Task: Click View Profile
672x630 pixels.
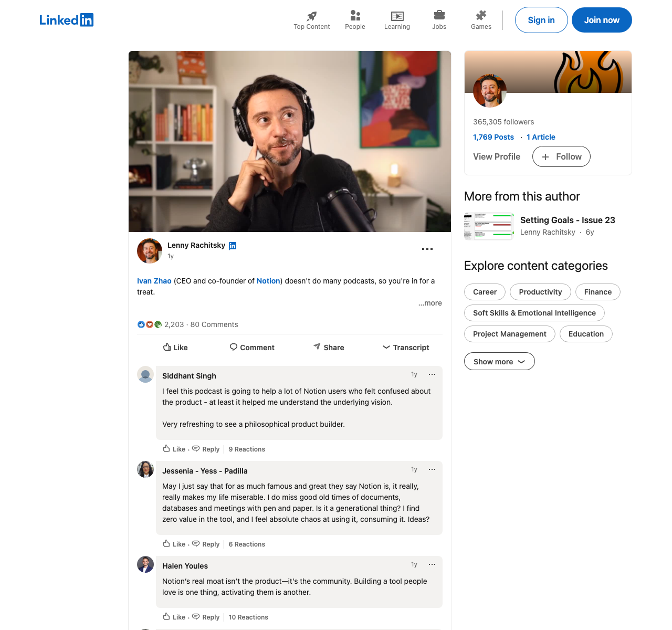Action: pyautogui.click(x=497, y=156)
